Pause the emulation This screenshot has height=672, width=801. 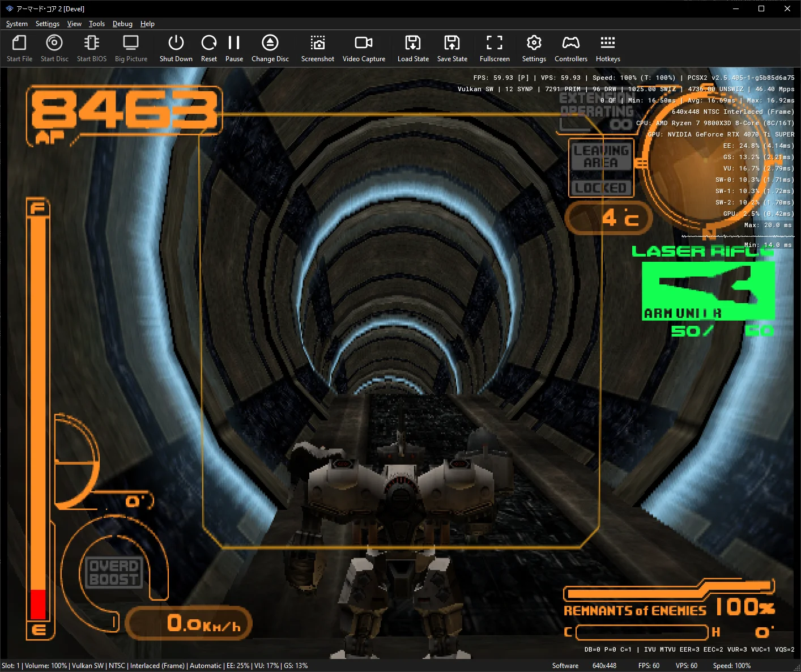click(x=234, y=48)
